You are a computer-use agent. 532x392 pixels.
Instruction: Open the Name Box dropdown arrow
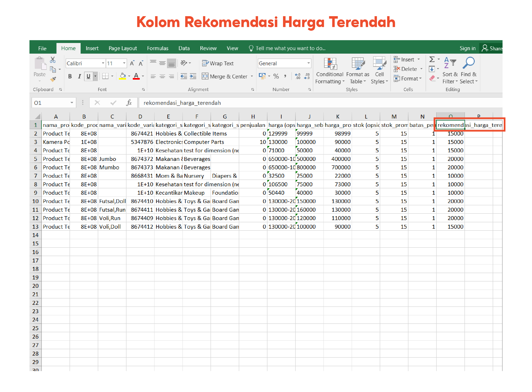[72, 103]
